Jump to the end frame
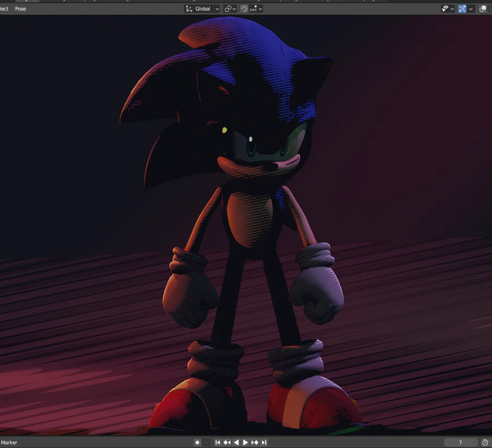 [264, 443]
